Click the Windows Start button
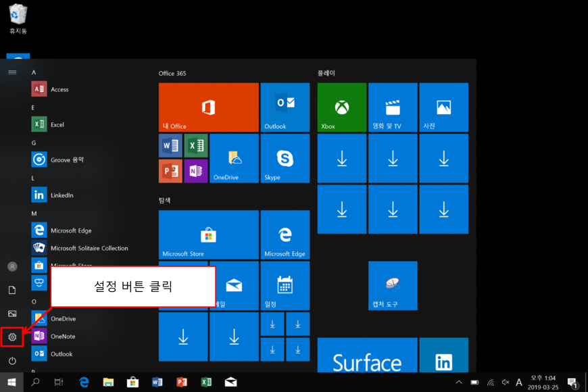This screenshot has width=588, height=392. tap(11, 383)
